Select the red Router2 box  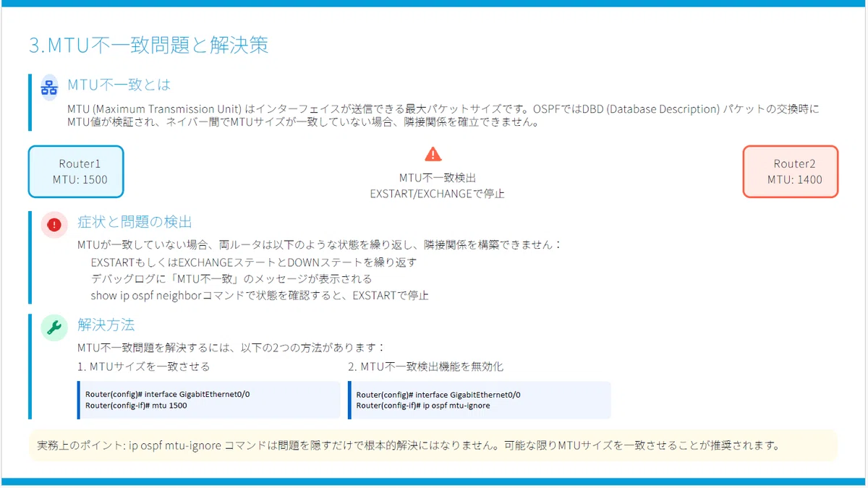click(x=791, y=172)
